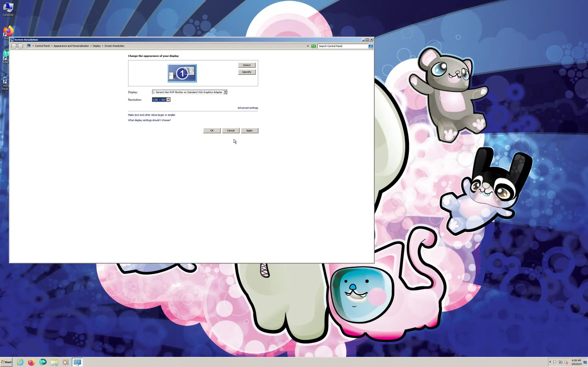Open the Display monitor dropdown
588x367 pixels.
coord(225,92)
